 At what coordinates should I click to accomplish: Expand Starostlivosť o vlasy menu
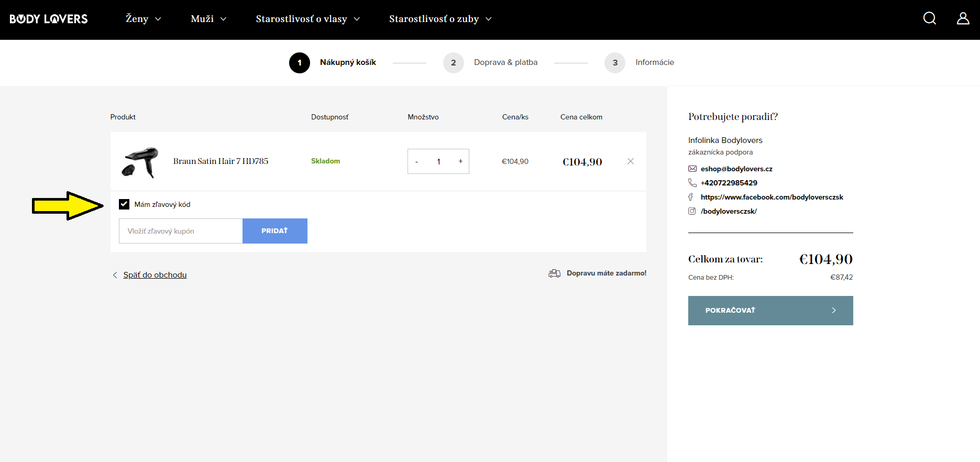308,19
